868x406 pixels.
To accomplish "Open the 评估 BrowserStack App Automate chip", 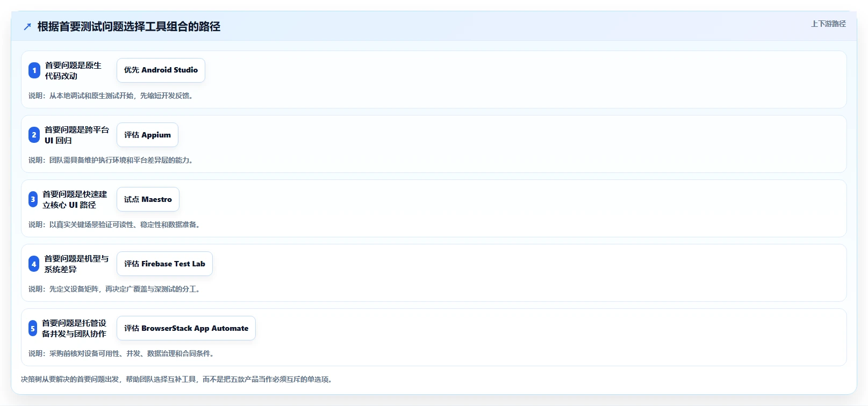I will pyautogui.click(x=186, y=328).
